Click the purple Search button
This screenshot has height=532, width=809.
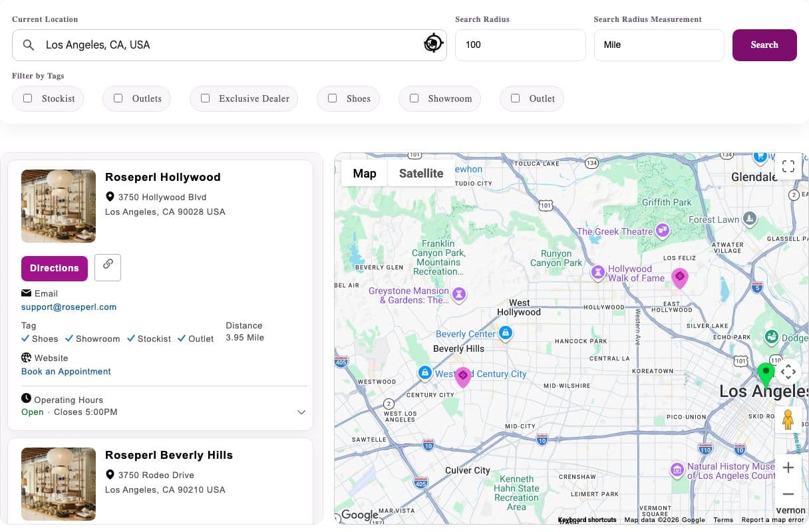[764, 45]
